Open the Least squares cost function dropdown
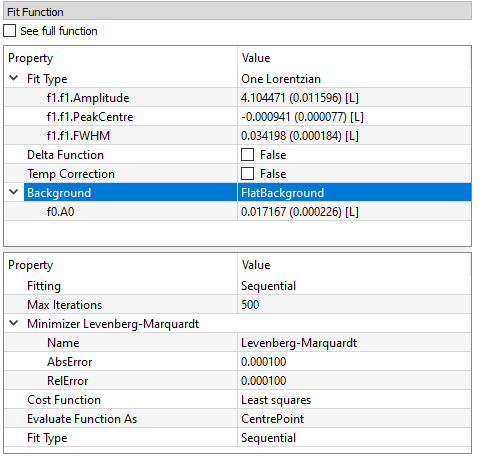484x458 pixels. click(x=354, y=400)
